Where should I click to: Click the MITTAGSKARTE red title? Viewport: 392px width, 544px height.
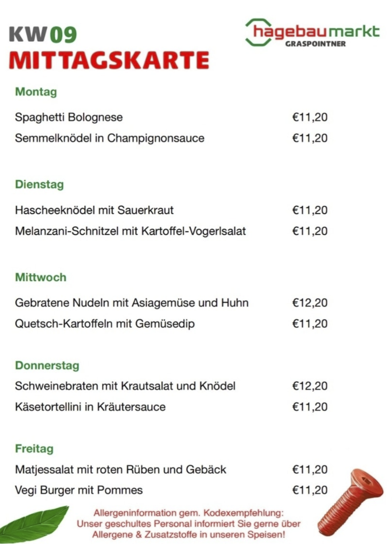(109, 61)
